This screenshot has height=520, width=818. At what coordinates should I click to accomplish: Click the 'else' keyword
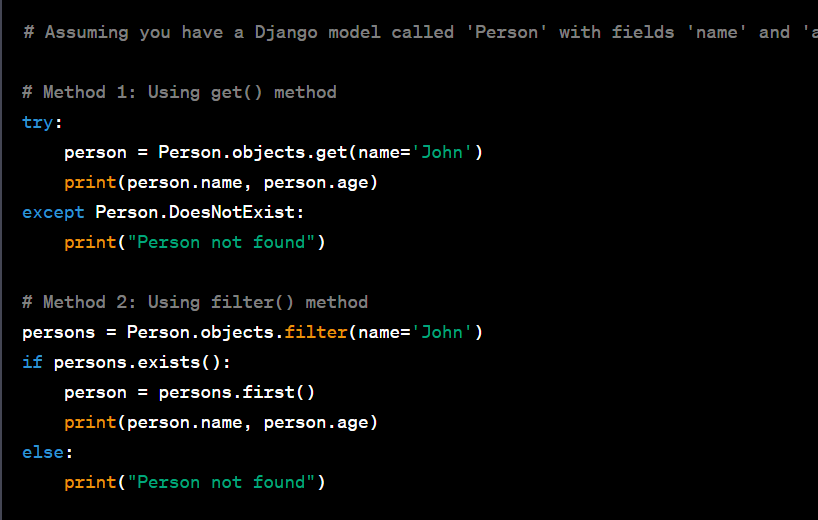tap(43, 452)
